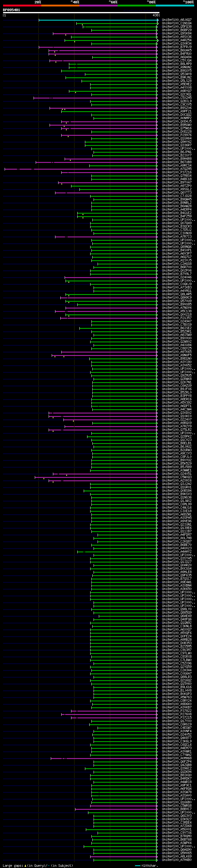The width and height of the screenshot is (197, 868).
Task: Open hit UniRef100_P29976
Action: pos(177,135)
